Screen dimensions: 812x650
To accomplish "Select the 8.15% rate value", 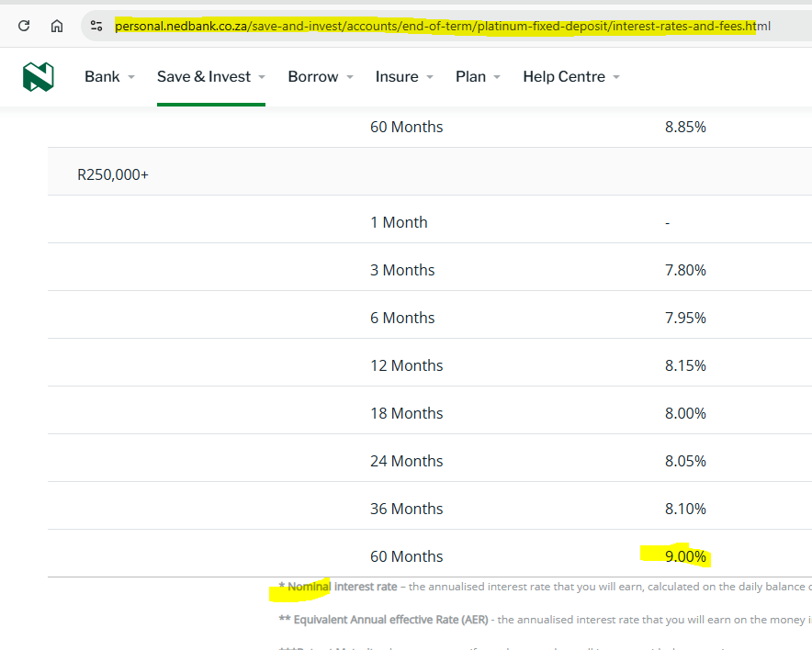I will pos(685,365).
